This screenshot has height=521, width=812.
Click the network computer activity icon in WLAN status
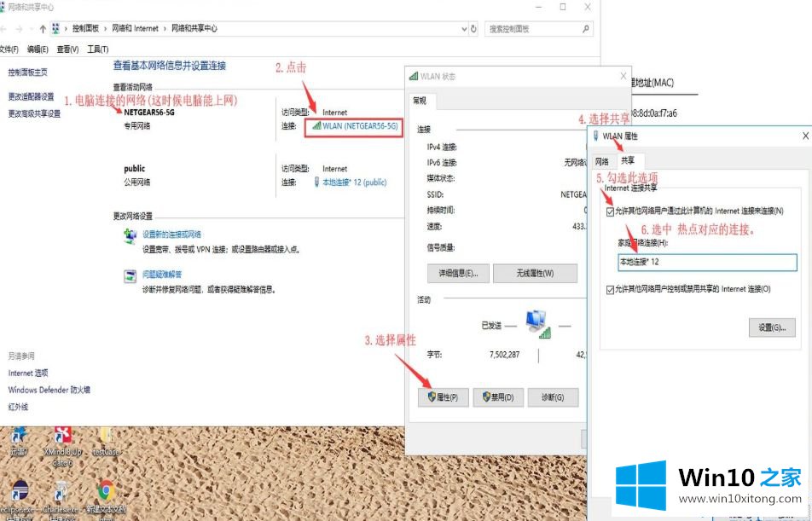[x=538, y=324]
